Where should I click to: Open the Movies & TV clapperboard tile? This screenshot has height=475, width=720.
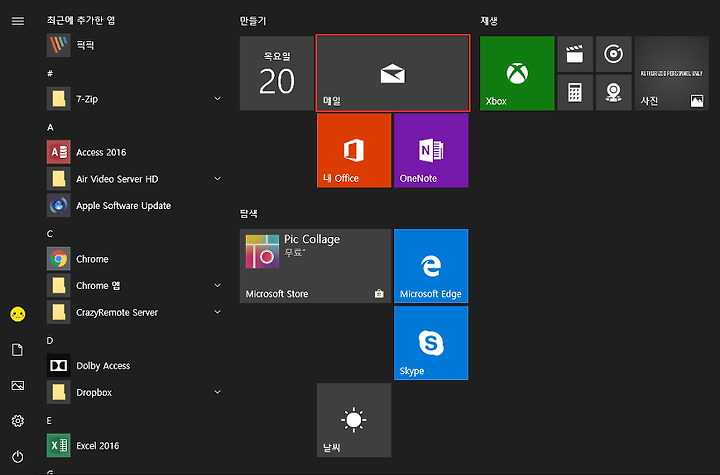coord(575,54)
